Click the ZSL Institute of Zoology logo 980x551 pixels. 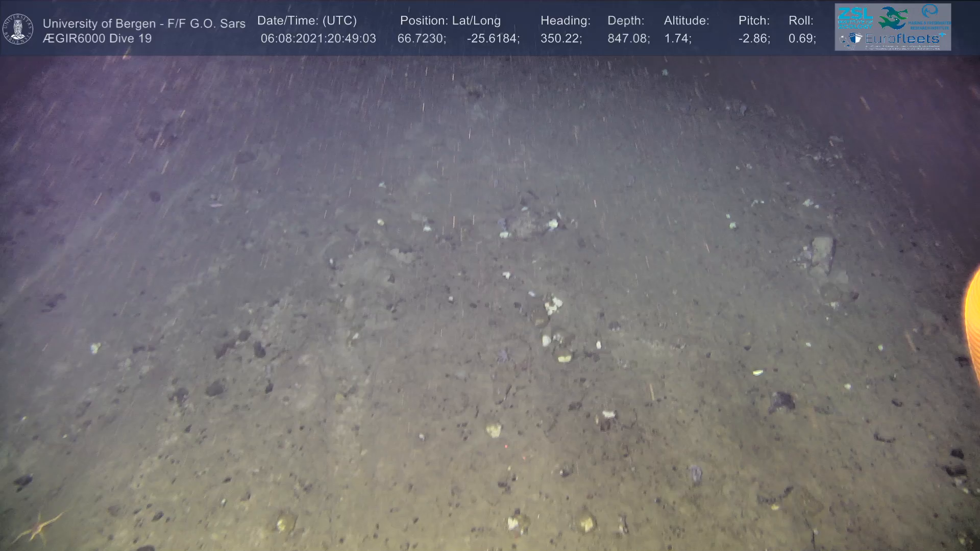tap(854, 17)
